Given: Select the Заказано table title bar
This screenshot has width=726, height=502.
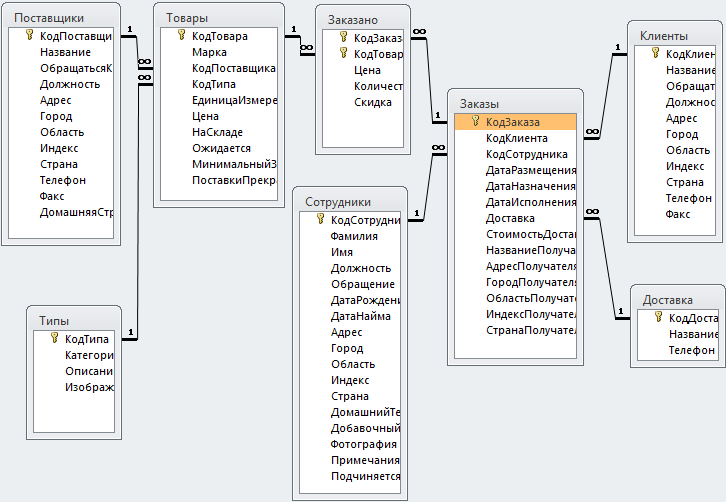Looking at the screenshot, I should (x=363, y=20).
